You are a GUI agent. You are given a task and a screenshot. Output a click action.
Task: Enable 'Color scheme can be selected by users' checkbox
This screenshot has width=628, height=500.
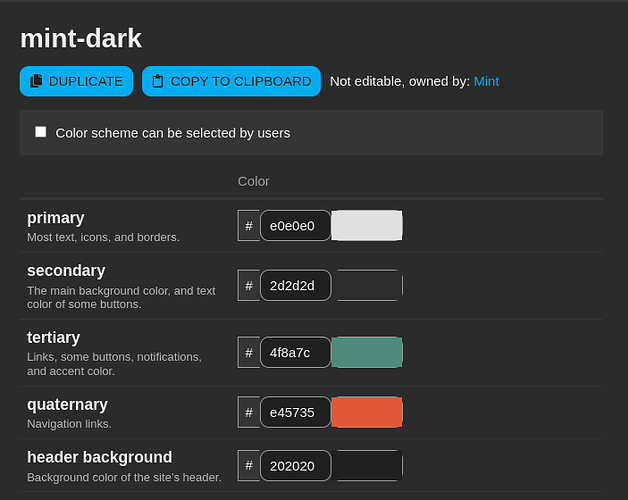(41, 132)
